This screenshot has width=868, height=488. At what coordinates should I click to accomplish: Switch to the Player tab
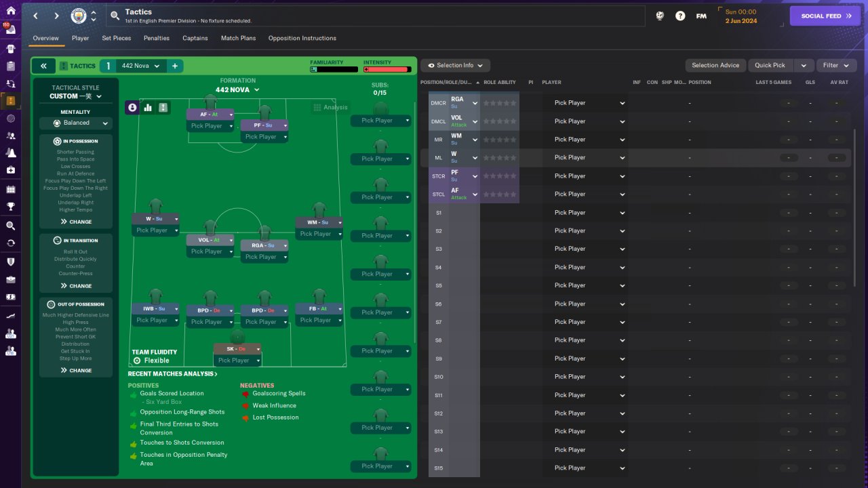click(81, 38)
